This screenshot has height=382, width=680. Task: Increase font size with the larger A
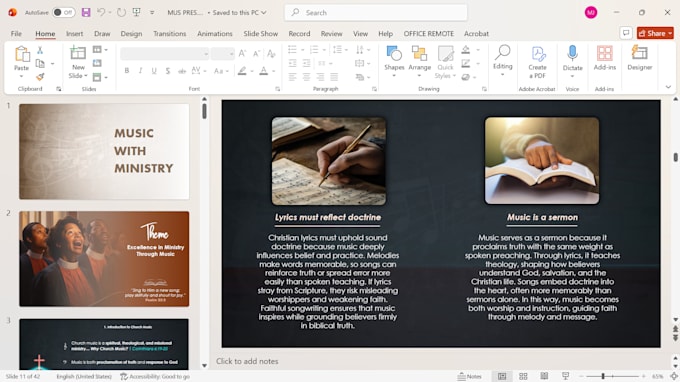tap(242, 53)
